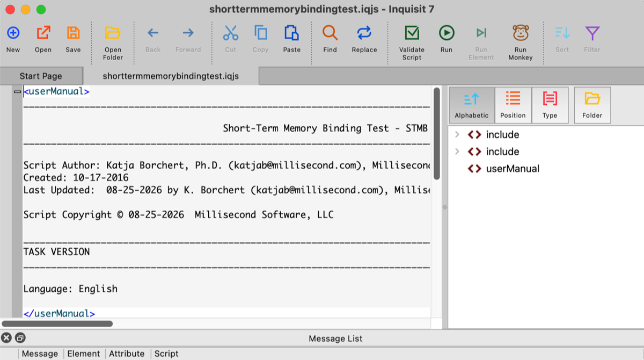
Task: Click the "TASK VERSION" heading text
Action: [x=56, y=252]
